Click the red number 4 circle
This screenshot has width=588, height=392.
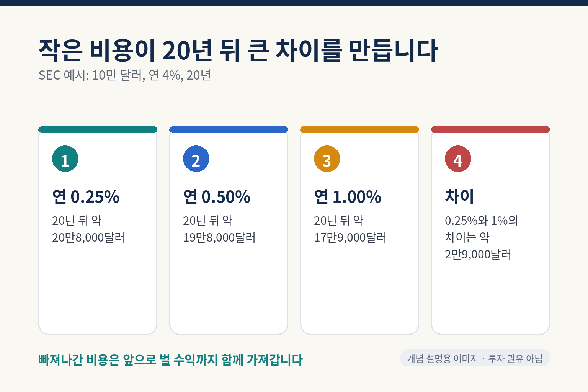[x=458, y=159]
